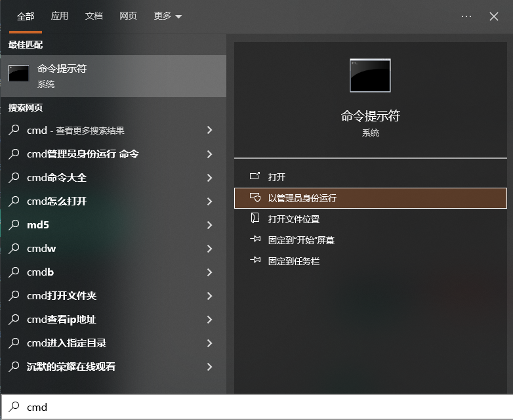The width and height of the screenshot is (513, 420).
Task: Close the search panel with X
Action: tap(494, 16)
